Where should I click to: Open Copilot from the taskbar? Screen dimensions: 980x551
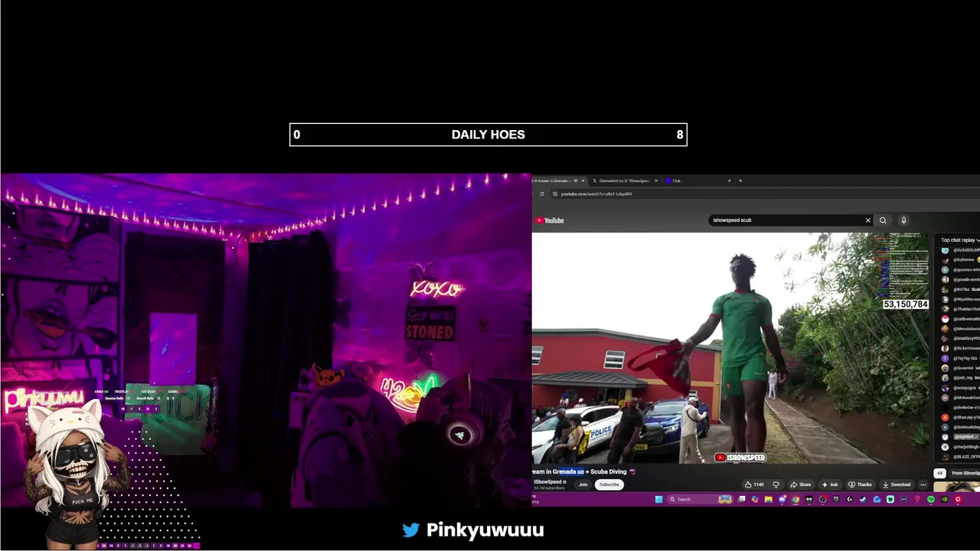[755, 499]
